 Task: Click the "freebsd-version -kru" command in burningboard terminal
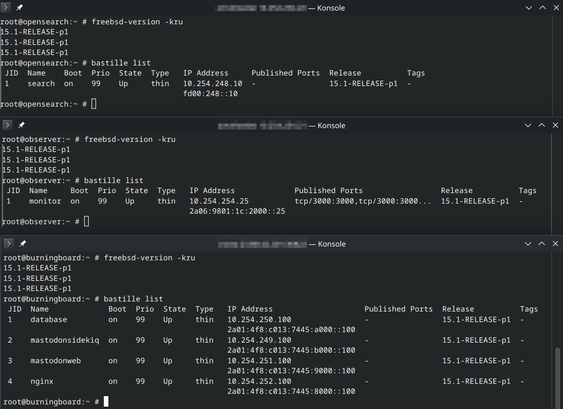(149, 258)
